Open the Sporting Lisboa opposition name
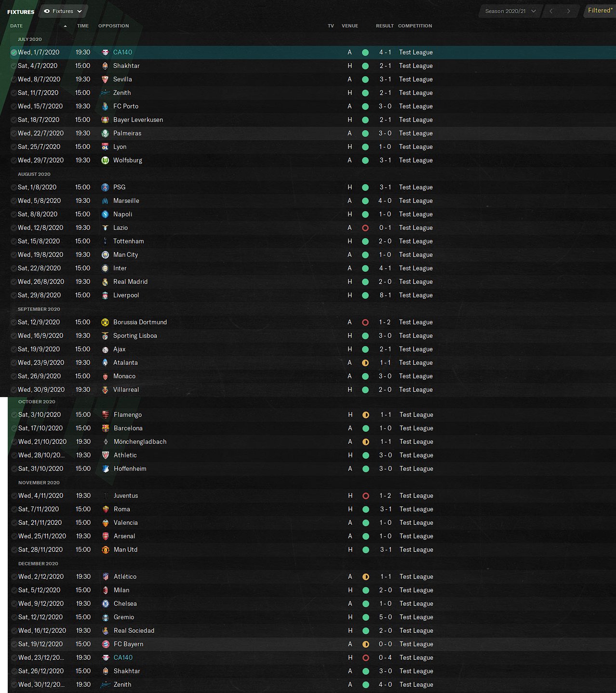The image size is (616, 693). click(135, 335)
